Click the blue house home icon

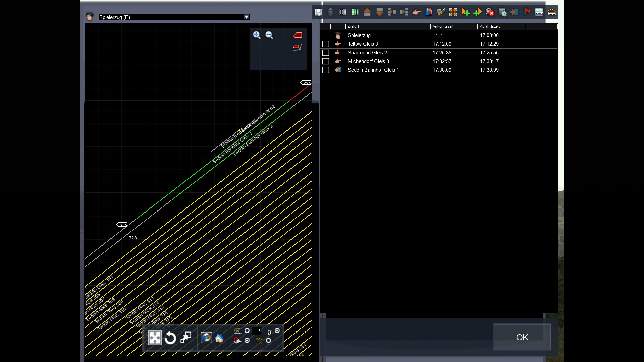click(219, 338)
